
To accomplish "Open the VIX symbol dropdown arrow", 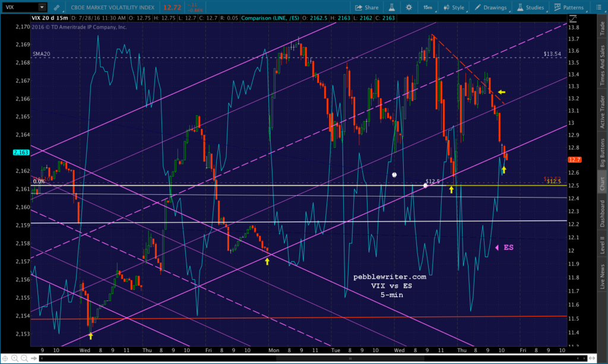I will point(42,7).
